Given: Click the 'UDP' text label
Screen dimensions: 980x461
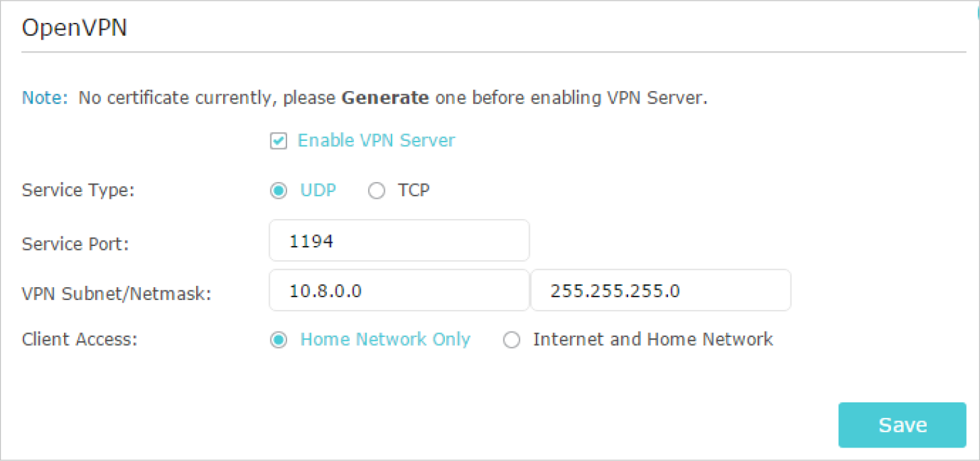Looking at the screenshot, I should click(318, 191).
